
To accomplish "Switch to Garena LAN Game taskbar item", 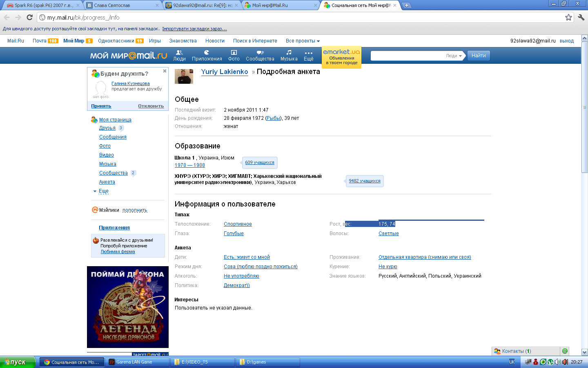I will point(137,362).
